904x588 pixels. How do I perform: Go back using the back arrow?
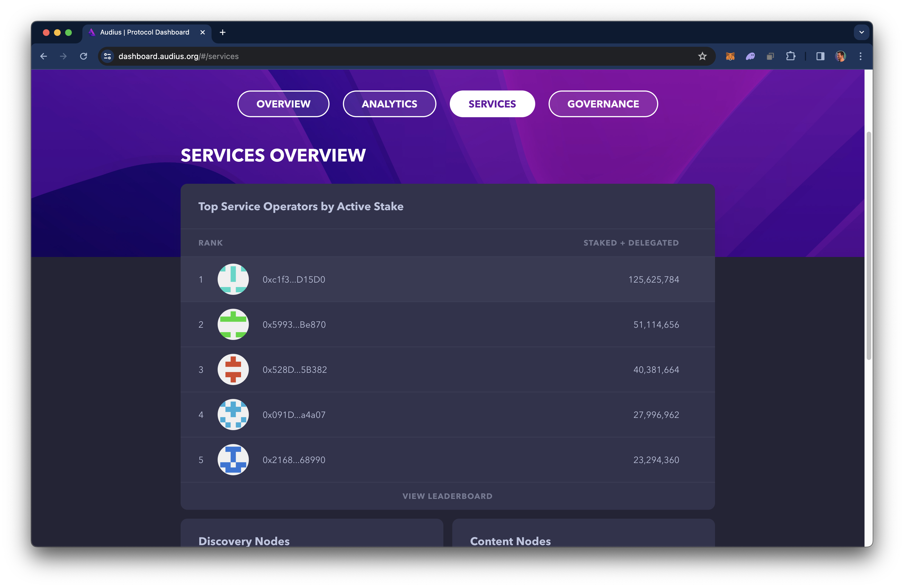click(44, 56)
